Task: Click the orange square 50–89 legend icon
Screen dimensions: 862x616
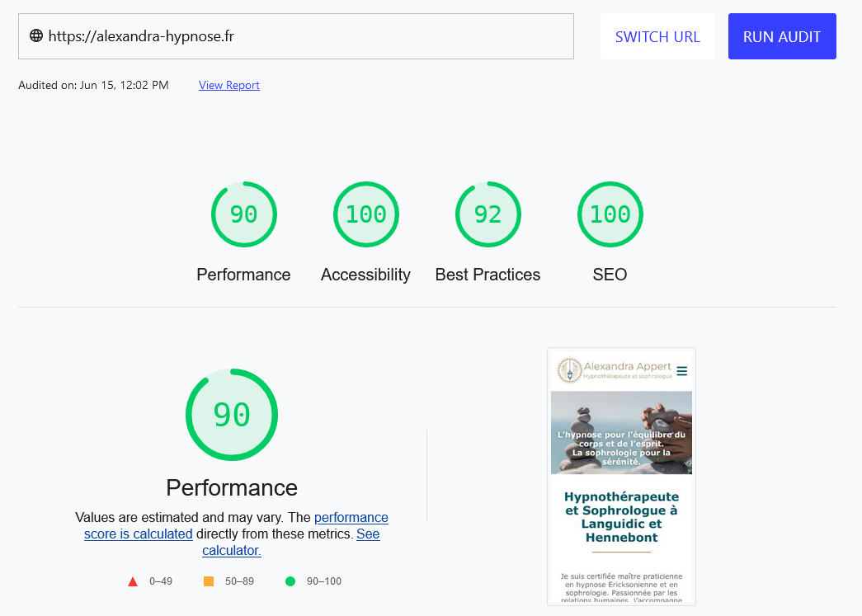Action: [209, 581]
